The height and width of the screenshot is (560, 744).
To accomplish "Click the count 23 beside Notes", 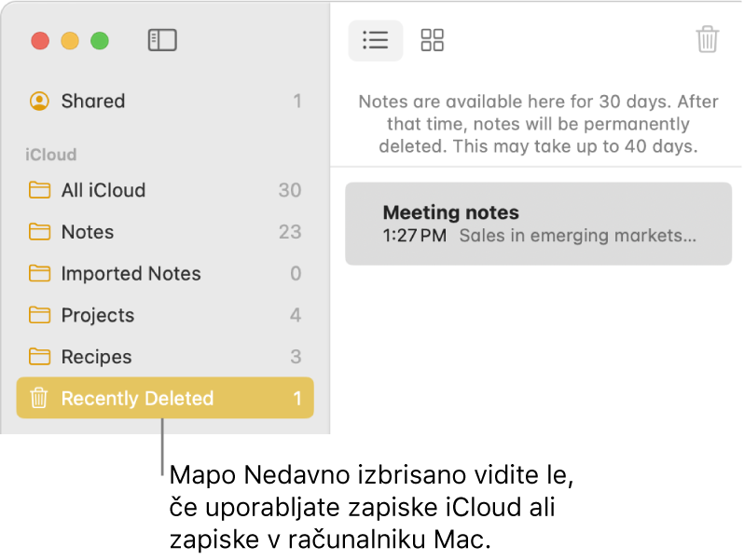I will (290, 232).
